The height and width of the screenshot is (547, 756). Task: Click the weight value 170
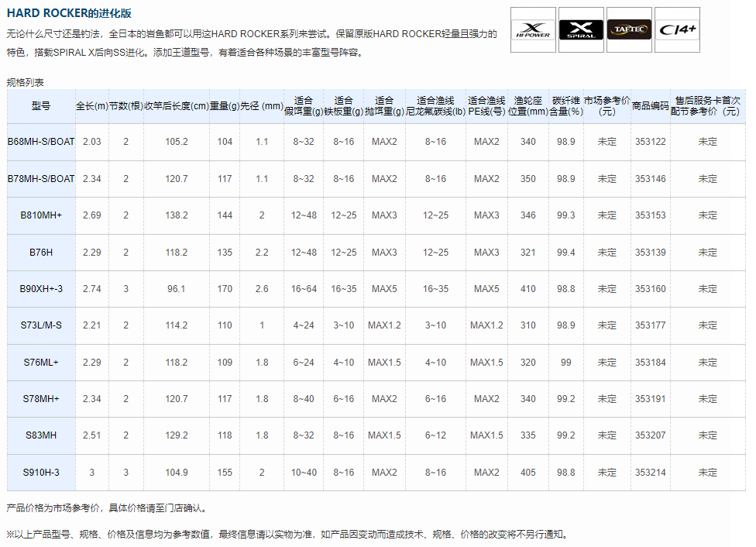[x=225, y=289]
